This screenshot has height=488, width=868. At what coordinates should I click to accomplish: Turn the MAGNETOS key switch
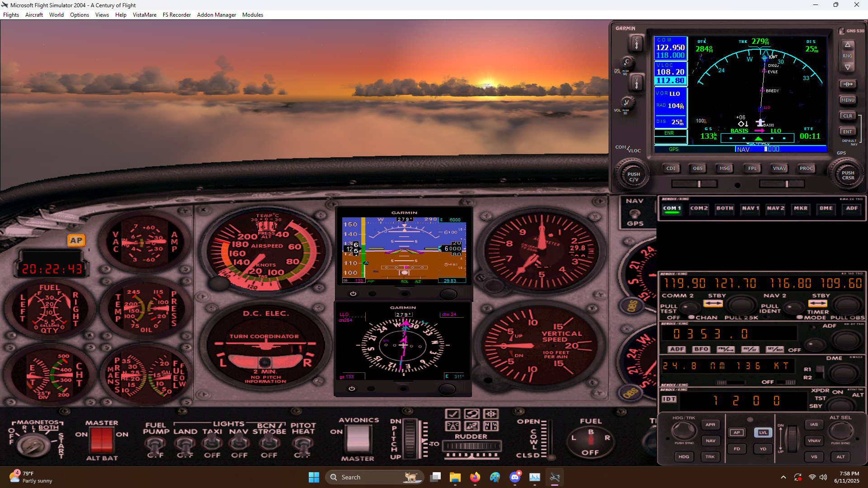(33, 445)
